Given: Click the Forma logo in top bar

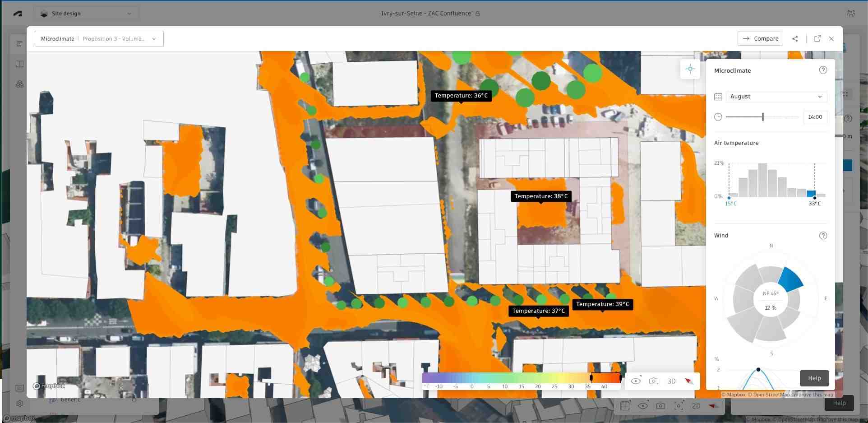Looking at the screenshot, I should click(x=18, y=14).
